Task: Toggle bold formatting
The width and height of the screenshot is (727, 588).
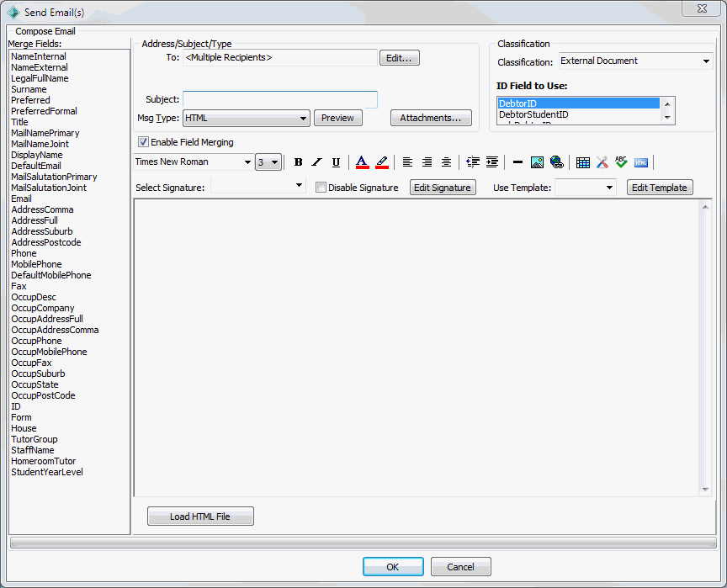Action: point(298,162)
